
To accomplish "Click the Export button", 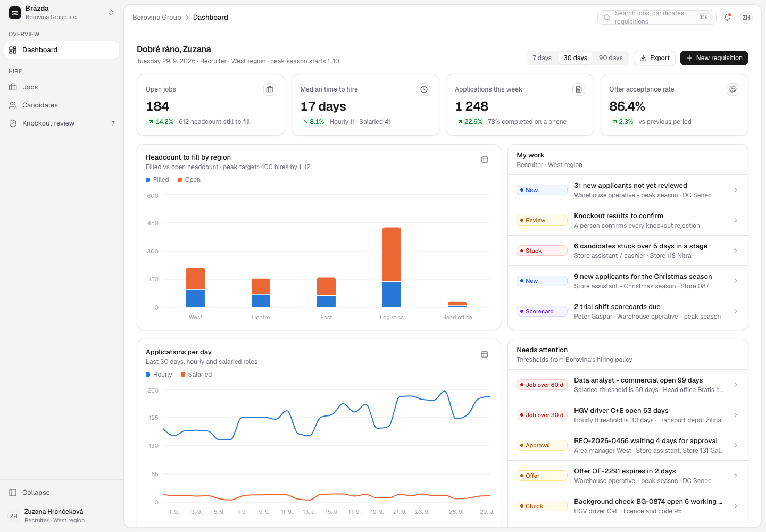I will tap(654, 58).
